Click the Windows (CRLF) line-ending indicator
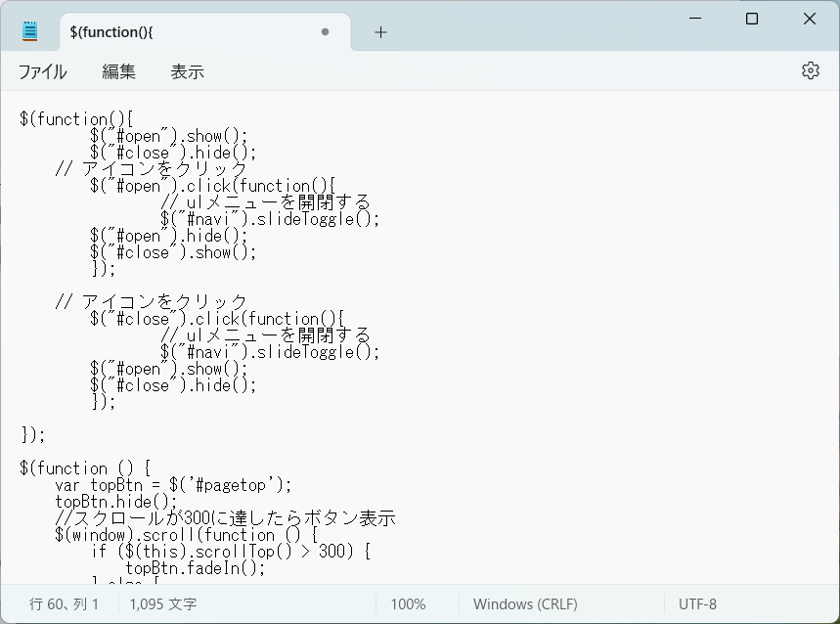Viewport: 840px width, 624px height. [x=525, y=604]
